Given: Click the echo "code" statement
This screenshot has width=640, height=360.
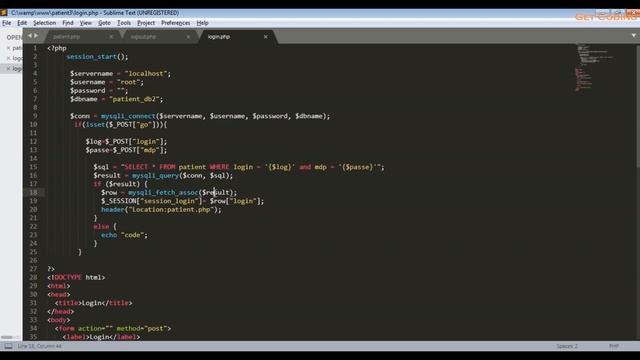Looking at the screenshot, I should click(x=124, y=235).
